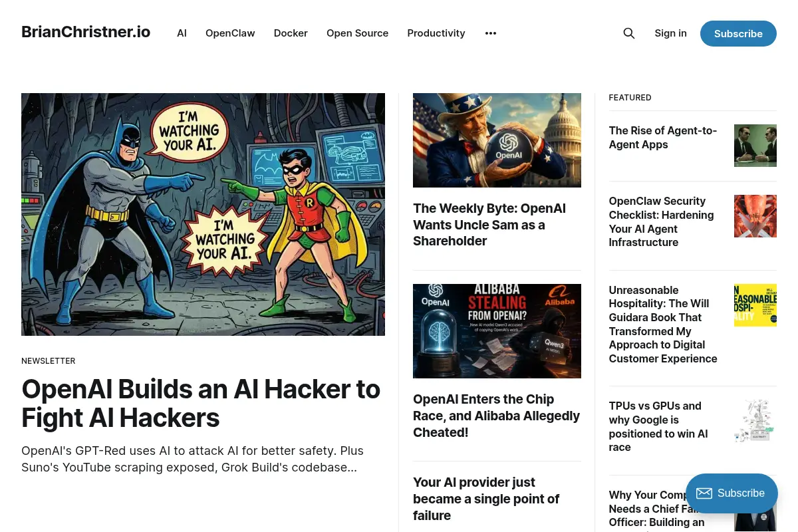Open "Your AI provider just became" article
This screenshot has width=798, height=532.
[486, 499]
